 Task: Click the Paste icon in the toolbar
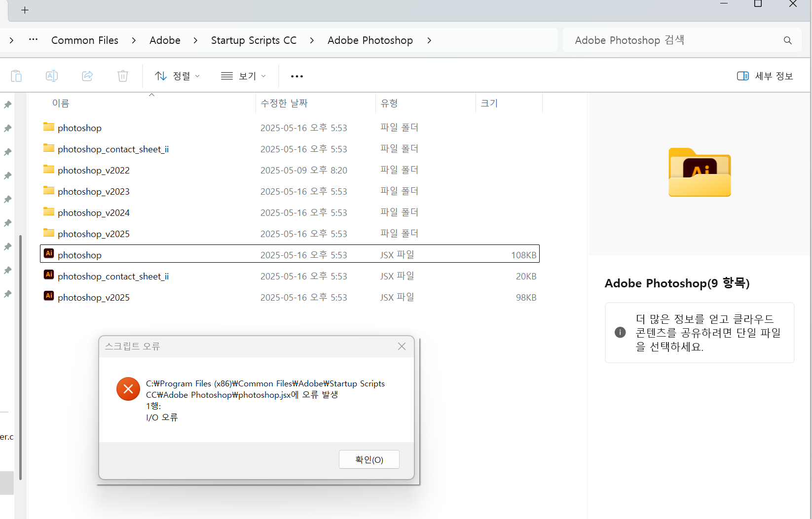tap(16, 75)
